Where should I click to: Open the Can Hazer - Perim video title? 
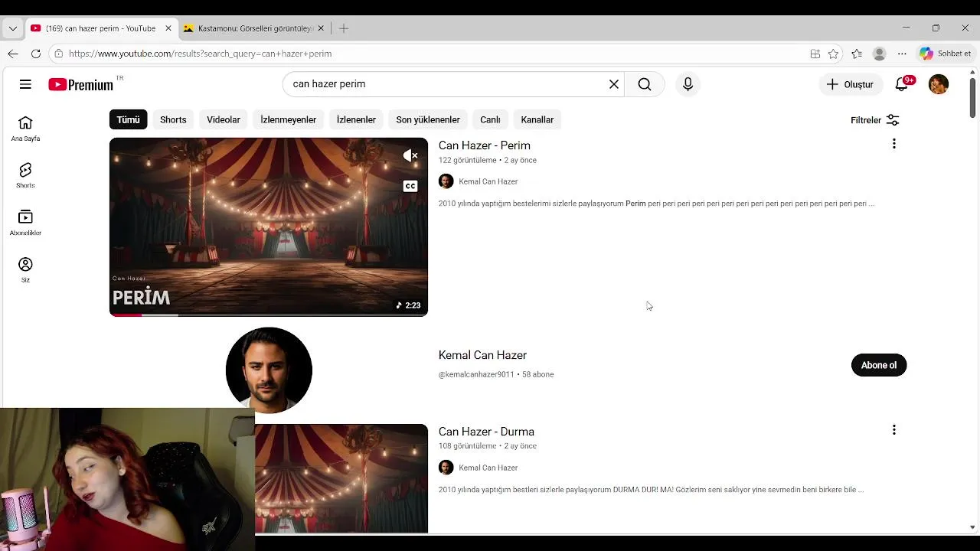click(x=484, y=145)
